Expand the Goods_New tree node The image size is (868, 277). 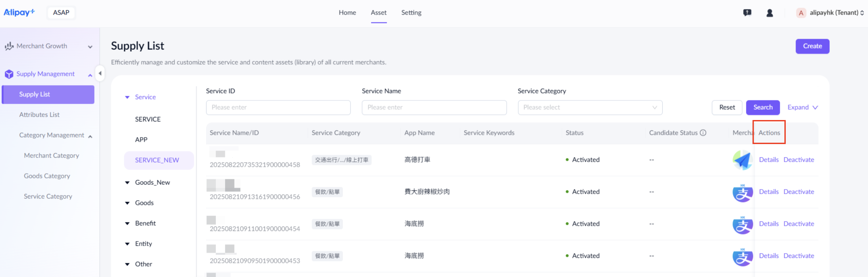(127, 183)
